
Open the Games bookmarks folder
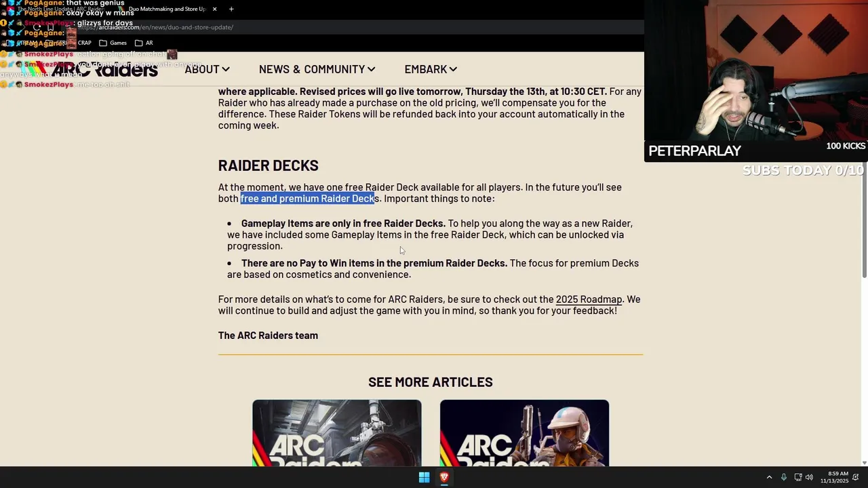(113, 43)
